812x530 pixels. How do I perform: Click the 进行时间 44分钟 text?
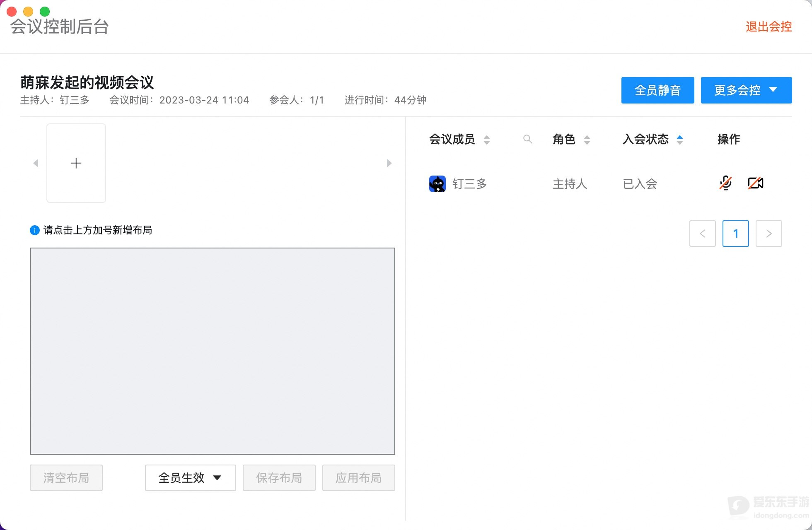385,100
